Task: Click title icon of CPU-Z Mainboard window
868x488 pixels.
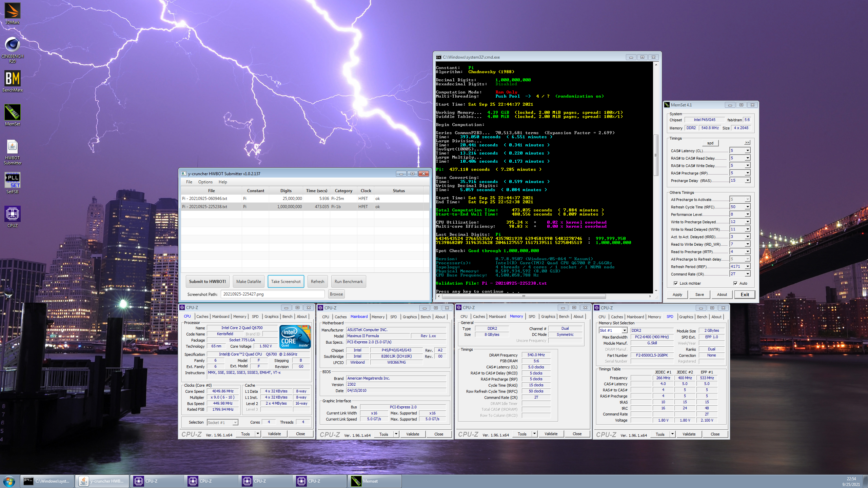Action: [x=321, y=308]
